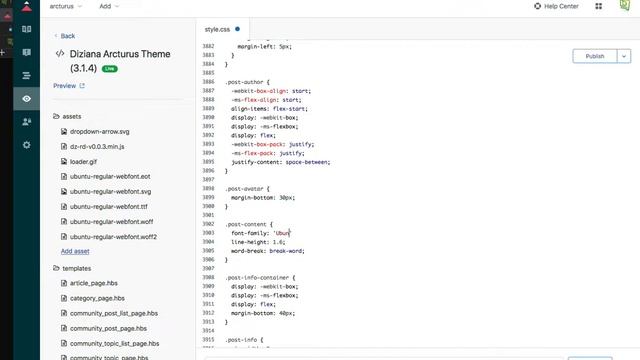Open the products grid icon
This screenshot has height=360, width=640.
point(599,6)
